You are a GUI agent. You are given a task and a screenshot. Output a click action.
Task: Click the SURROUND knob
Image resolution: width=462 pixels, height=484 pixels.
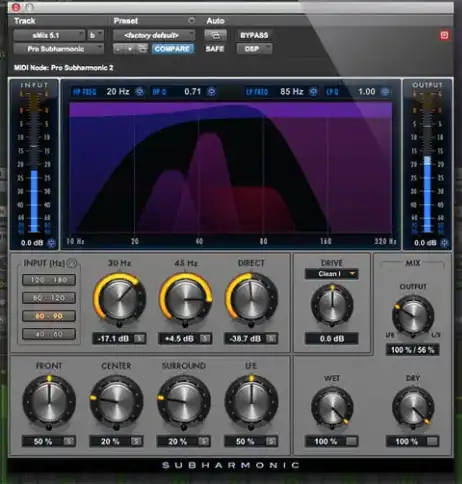tap(184, 402)
